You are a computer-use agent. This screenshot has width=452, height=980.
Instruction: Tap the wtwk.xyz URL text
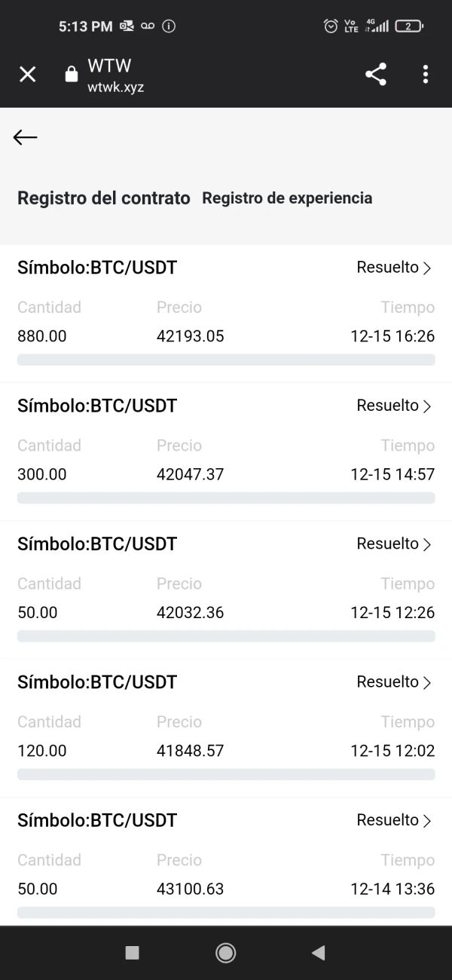[x=115, y=87]
